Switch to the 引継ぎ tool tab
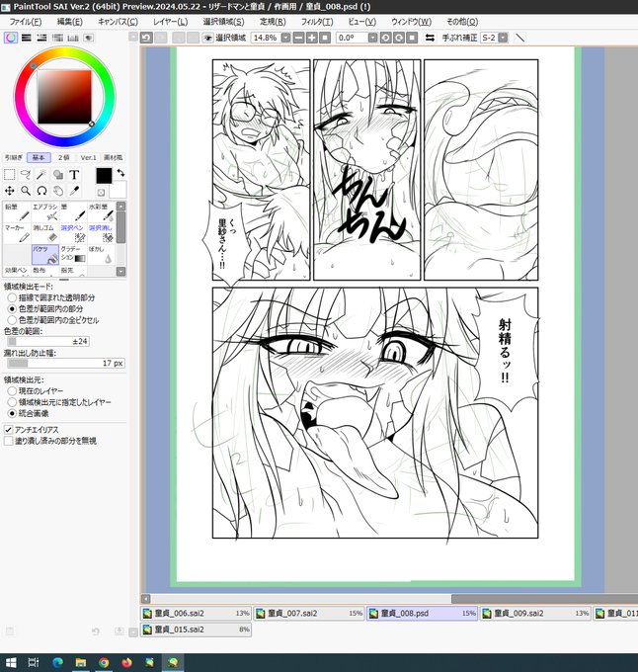638x672 pixels. [14, 158]
